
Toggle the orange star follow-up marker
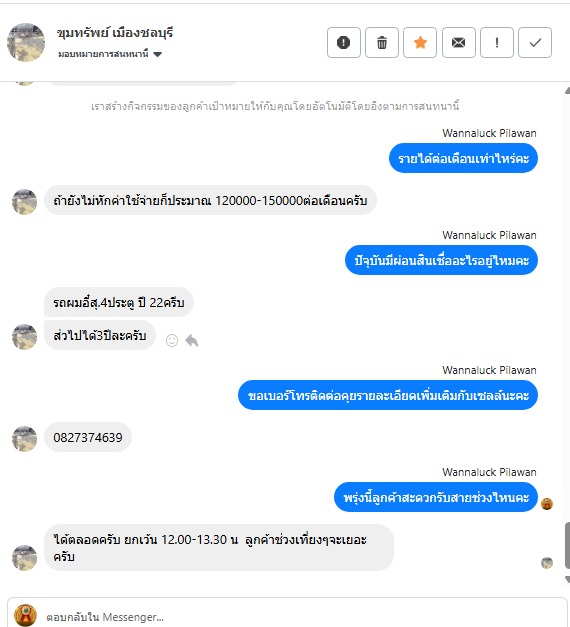pyautogui.click(x=420, y=42)
